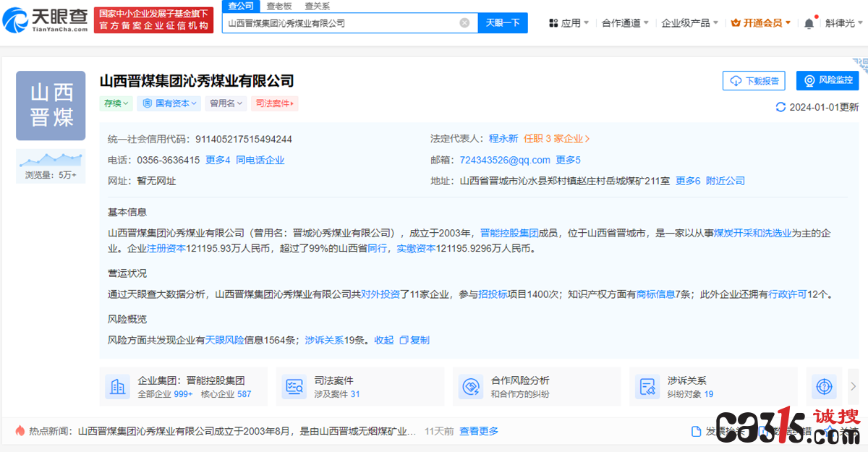
Task: Click the notification bell icon
Action: [809, 23]
